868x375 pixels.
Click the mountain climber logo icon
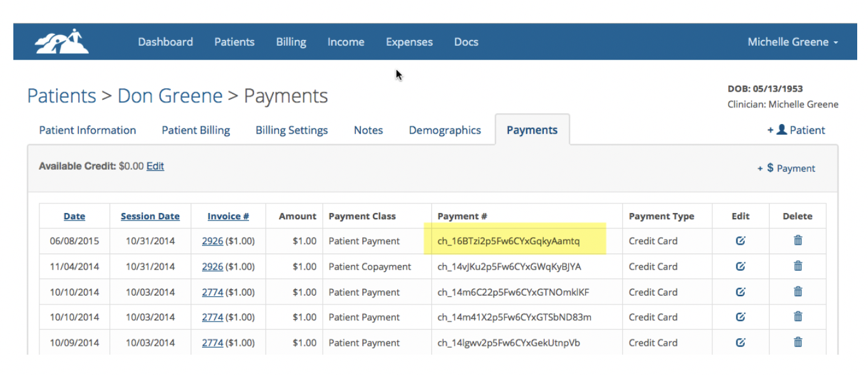[x=62, y=41]
